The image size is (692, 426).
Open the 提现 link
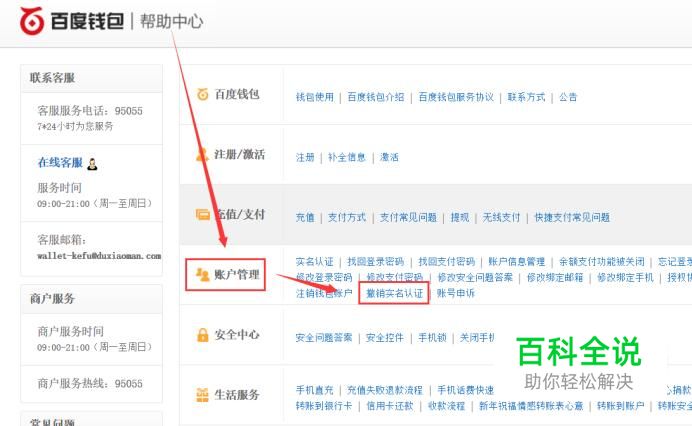[460, 217]
